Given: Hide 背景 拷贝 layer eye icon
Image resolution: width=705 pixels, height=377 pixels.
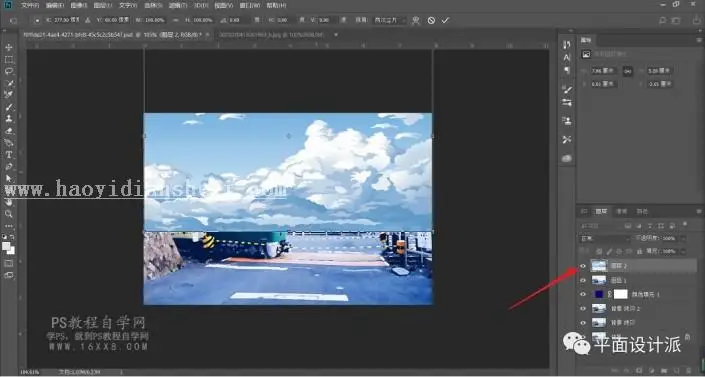Looking at the screenshot, I should [x=583, y=323].
